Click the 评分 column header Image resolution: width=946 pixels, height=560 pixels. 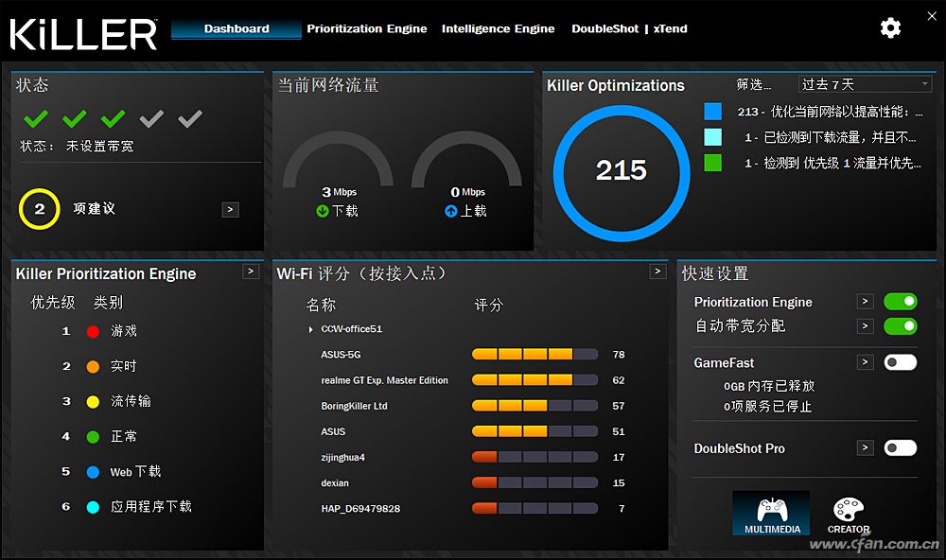[x=488, y=305]
